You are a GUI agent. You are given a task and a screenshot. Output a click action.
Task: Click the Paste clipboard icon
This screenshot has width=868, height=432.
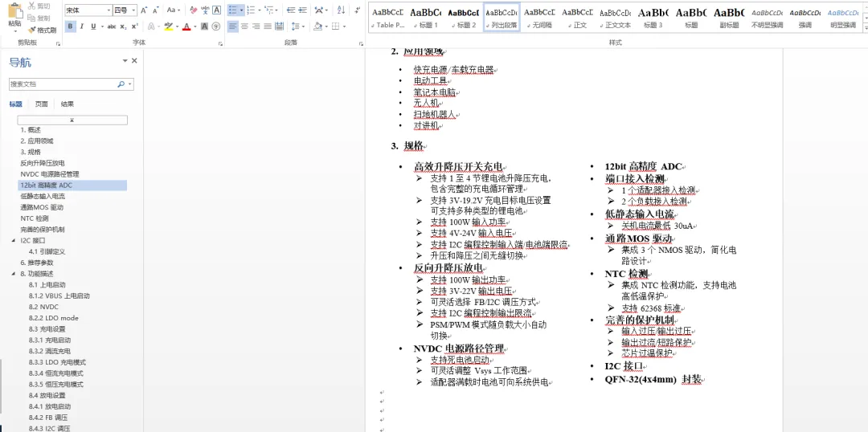click(x=15, y=11)
